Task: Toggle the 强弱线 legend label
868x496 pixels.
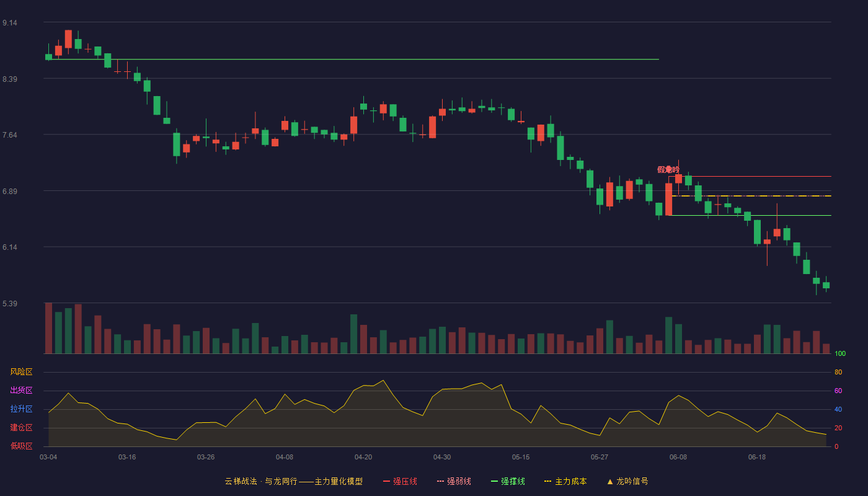Action: (459, 481)
